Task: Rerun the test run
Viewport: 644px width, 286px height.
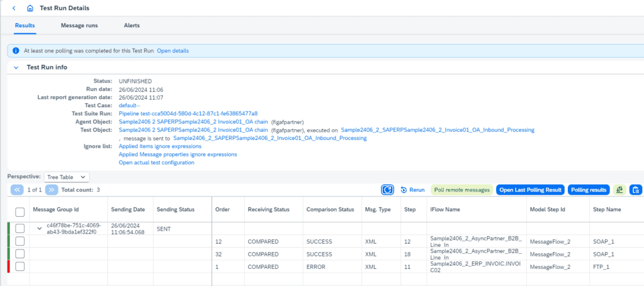Action: pos(413,190)
